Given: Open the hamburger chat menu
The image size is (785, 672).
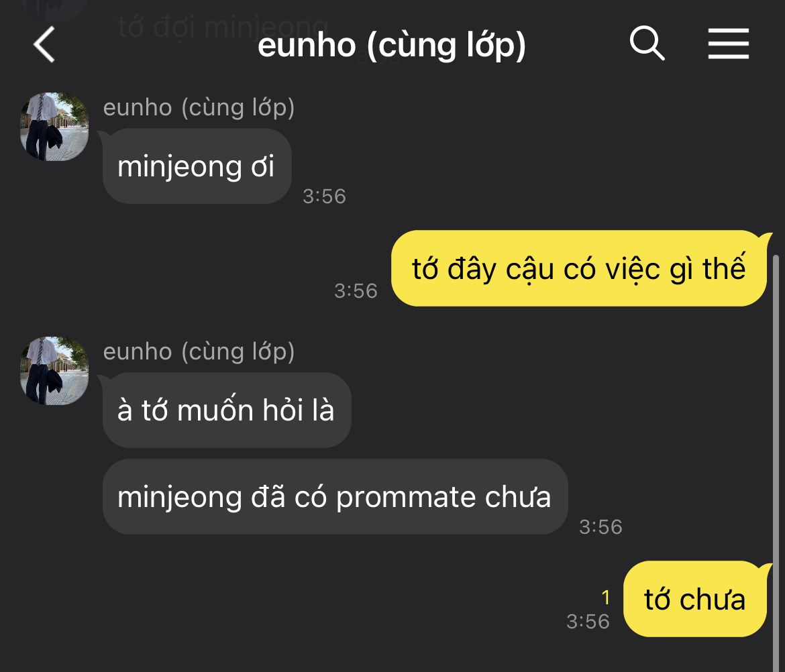Looking at the screenshot, I should coord(729,44).
